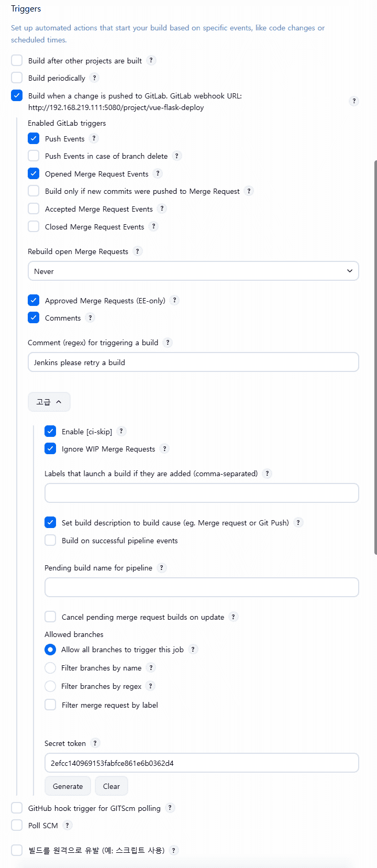377x868 pixels.
Task: Clear the secret token
Action: click(112, 786)
